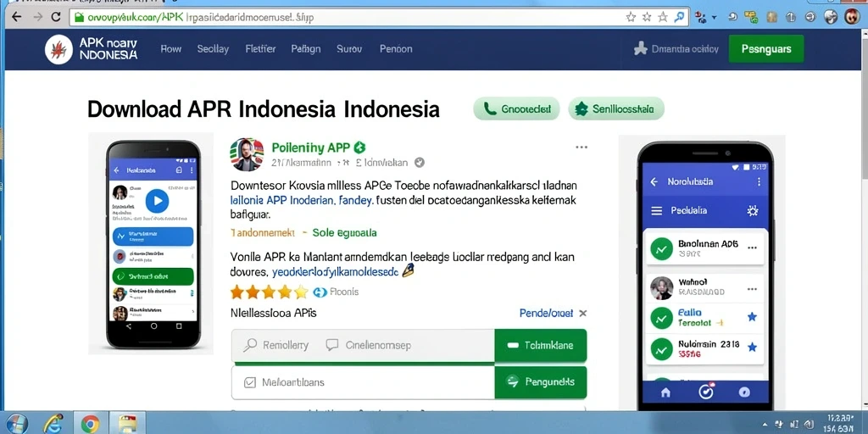Open the Seollay menu item
This screenshot has height=434, width=868.
click(213, 48)
